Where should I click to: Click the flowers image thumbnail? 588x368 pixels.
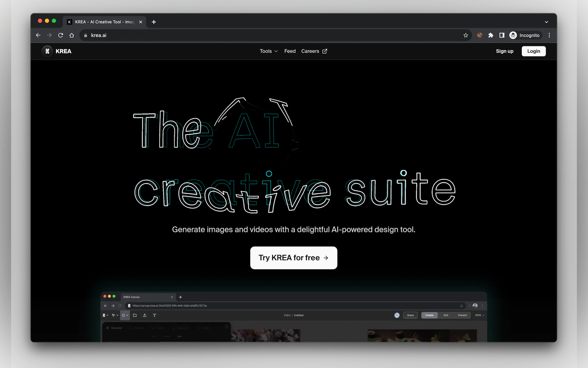point(266,335)
